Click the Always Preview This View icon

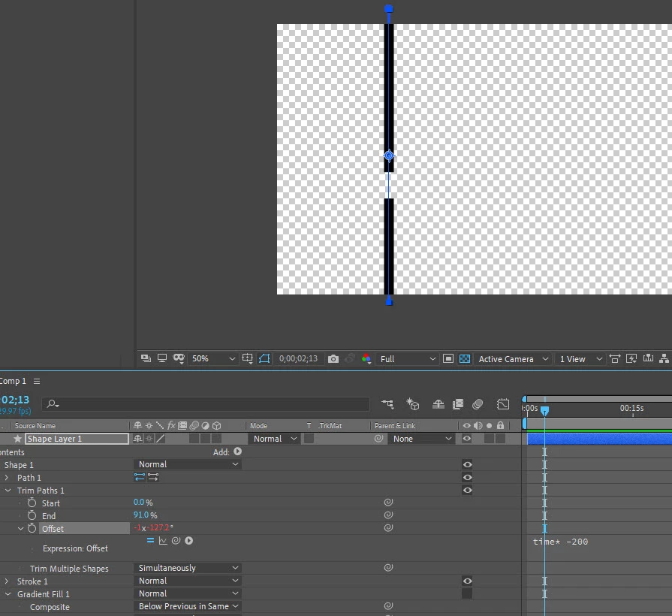146,358
